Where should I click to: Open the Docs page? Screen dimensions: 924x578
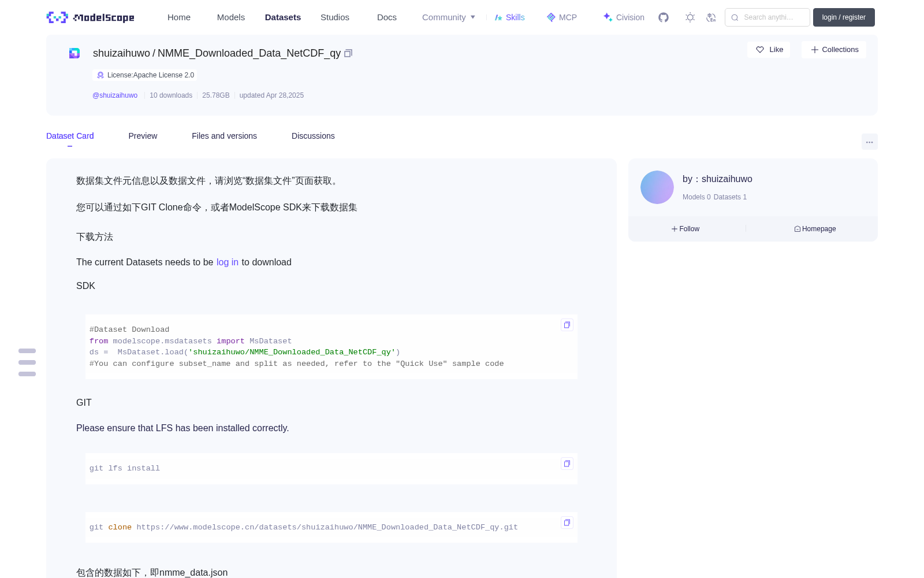click(x=387, y=17)
